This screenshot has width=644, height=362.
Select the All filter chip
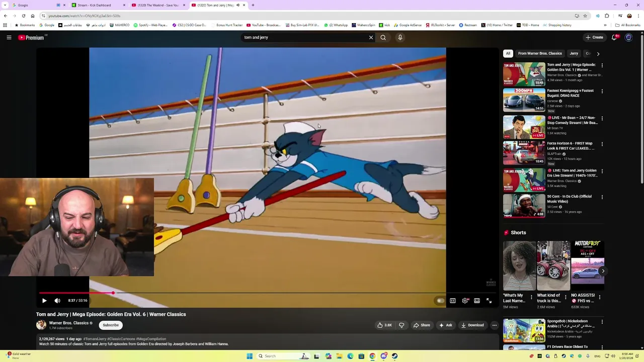(508, 53)
